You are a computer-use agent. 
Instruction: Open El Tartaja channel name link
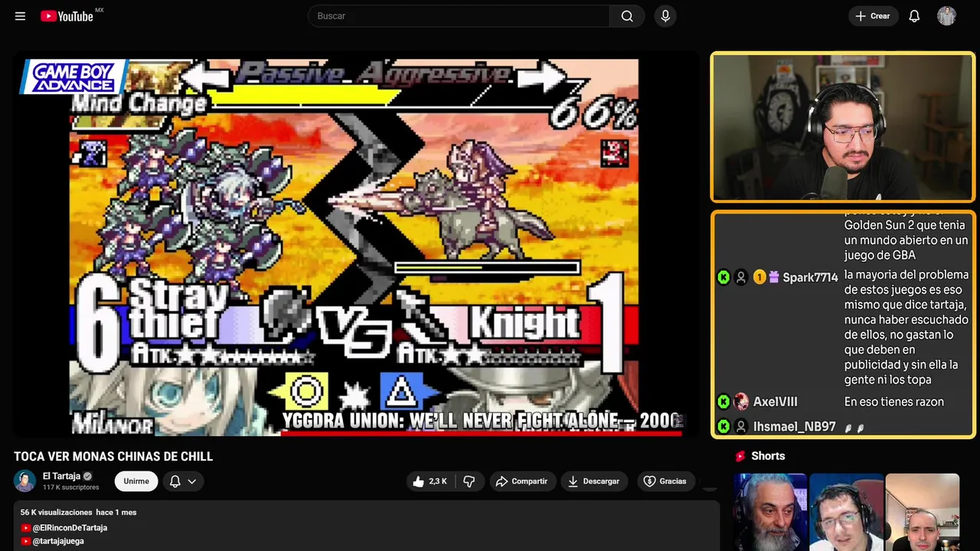coord(61,476)
